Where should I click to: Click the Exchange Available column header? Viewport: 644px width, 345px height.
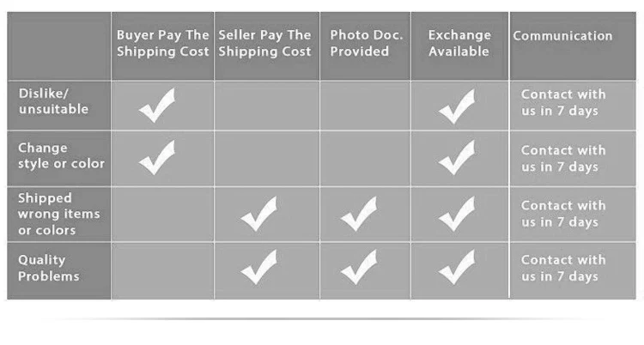pos(459,43)
